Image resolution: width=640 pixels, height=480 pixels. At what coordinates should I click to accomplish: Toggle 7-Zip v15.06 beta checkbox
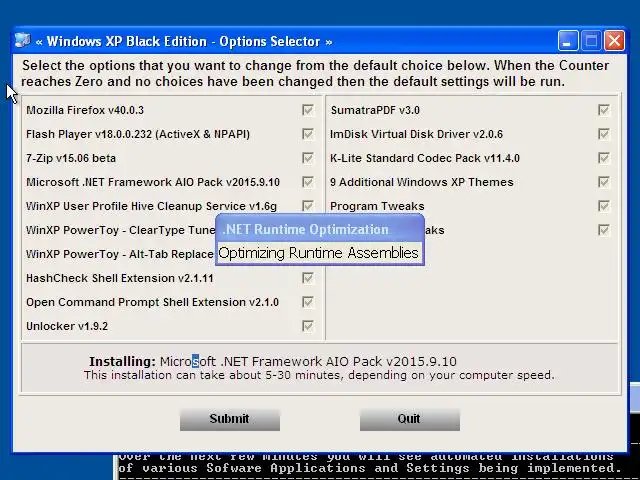click(x=308, y=158)
